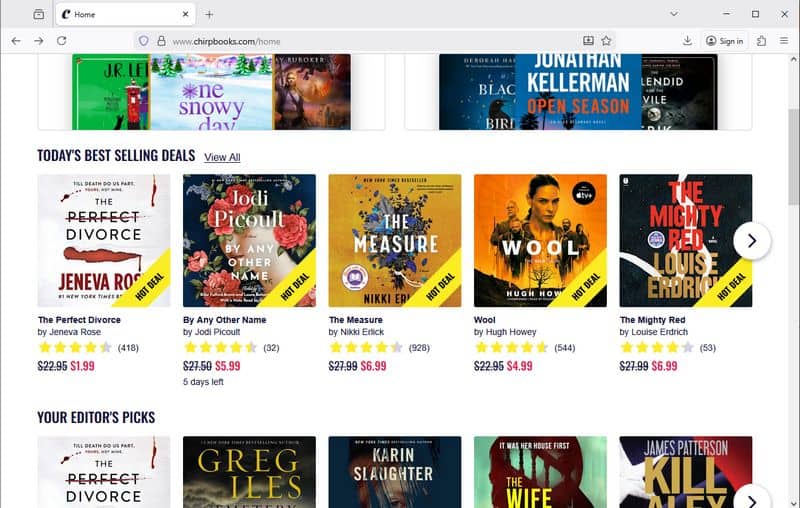Reload the page with refresh icon
This screenshot has height=508, width=800.
click(62, 41)
